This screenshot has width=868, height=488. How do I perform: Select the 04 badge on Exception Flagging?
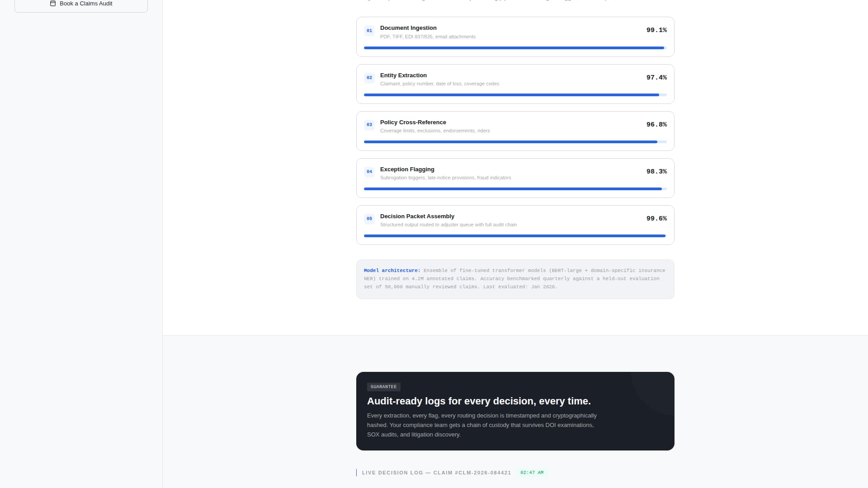(x=369, y=172)
